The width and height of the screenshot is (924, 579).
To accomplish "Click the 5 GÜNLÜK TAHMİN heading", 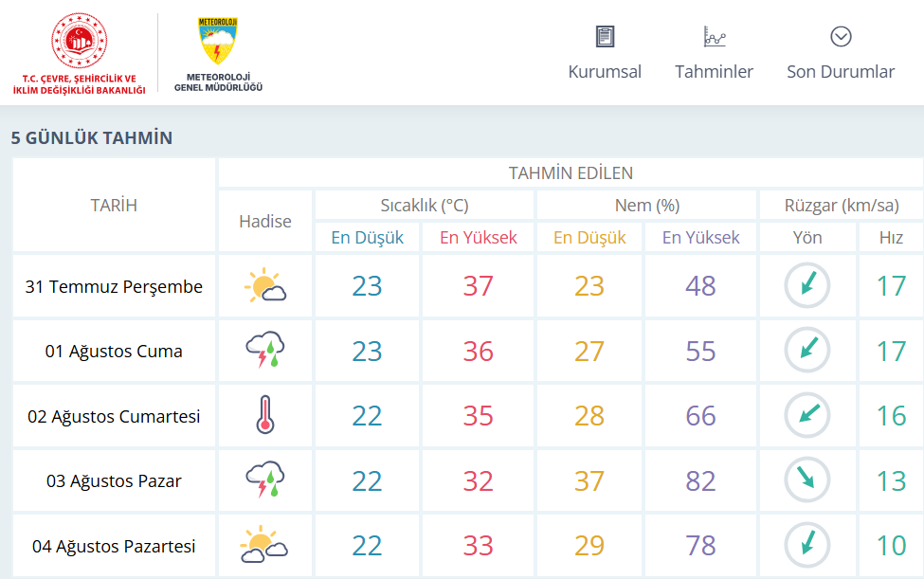I will point(92,137).
